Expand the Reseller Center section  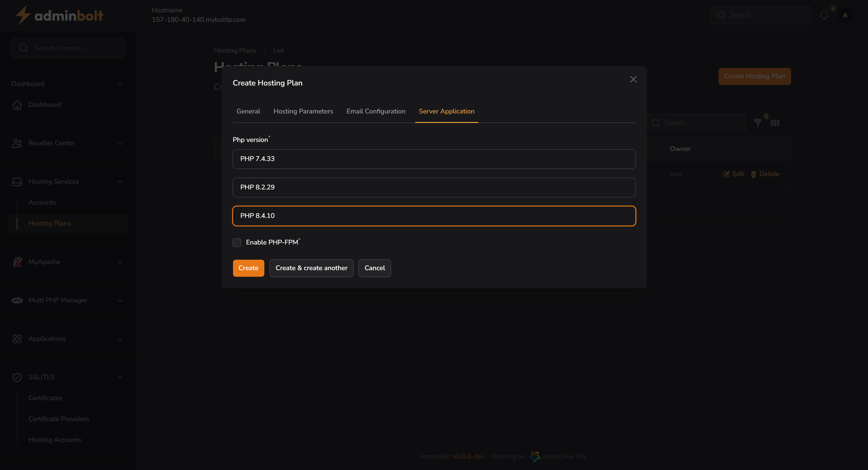[x=120, y=143]
